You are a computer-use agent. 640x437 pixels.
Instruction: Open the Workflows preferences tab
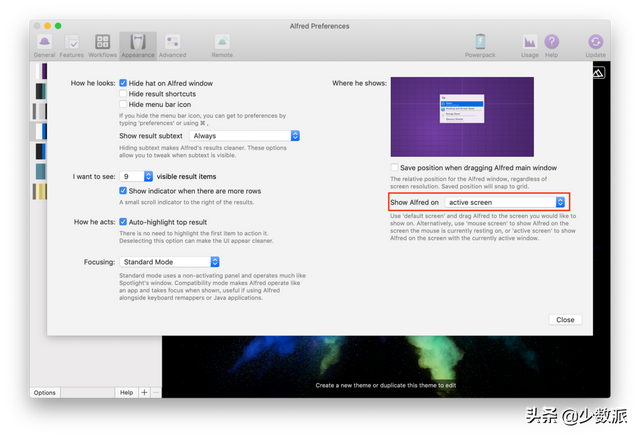click(102, 46)
